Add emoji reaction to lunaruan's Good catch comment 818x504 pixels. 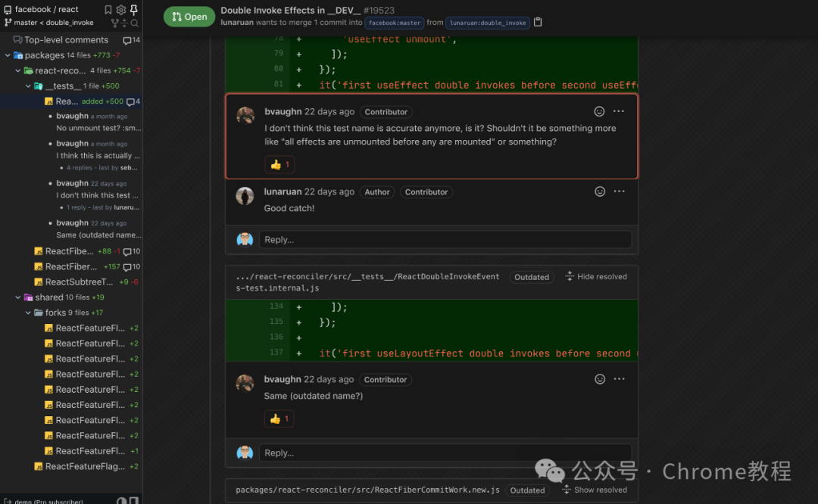coord(600,191)
